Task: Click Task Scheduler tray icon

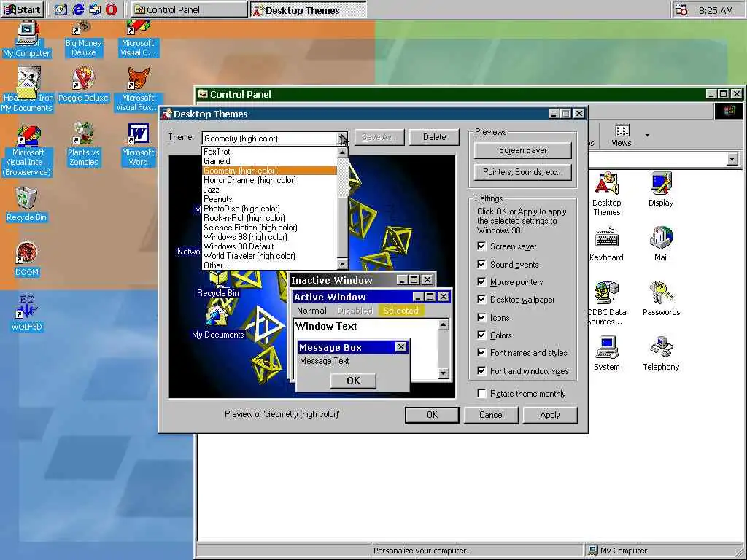Action: point(682,10)
